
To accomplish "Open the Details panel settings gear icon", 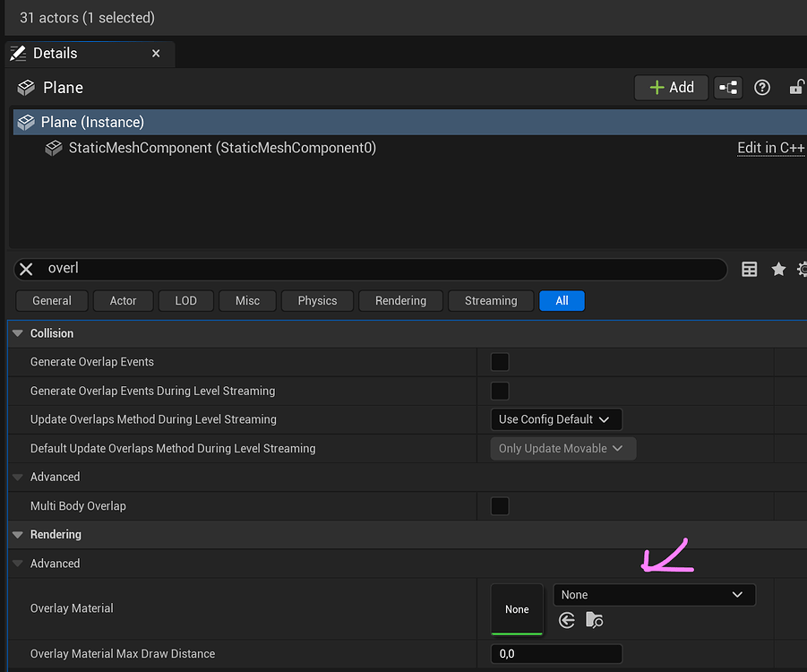I will [802, 268].
